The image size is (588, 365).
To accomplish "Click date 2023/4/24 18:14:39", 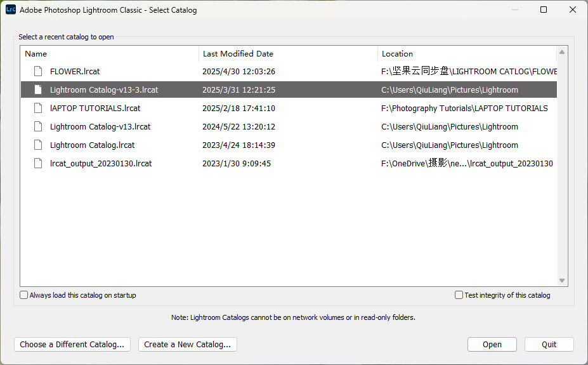I will point(239,145).
